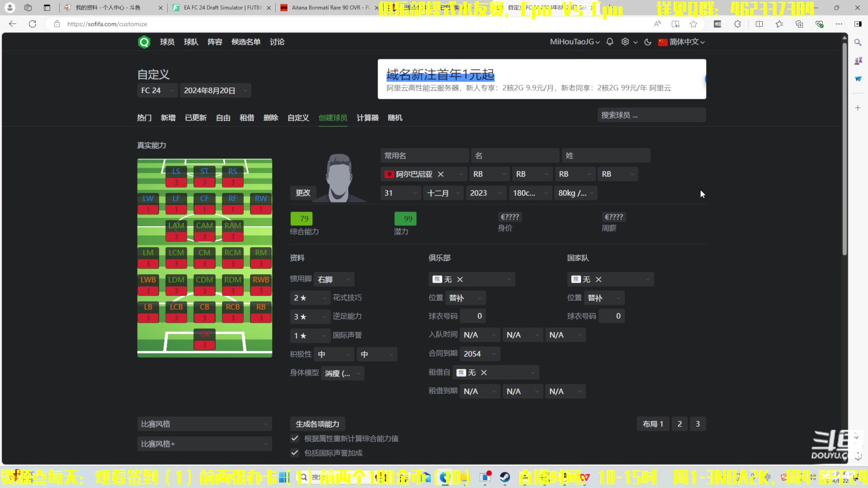Open settings gear in site header

coord(625,42)
